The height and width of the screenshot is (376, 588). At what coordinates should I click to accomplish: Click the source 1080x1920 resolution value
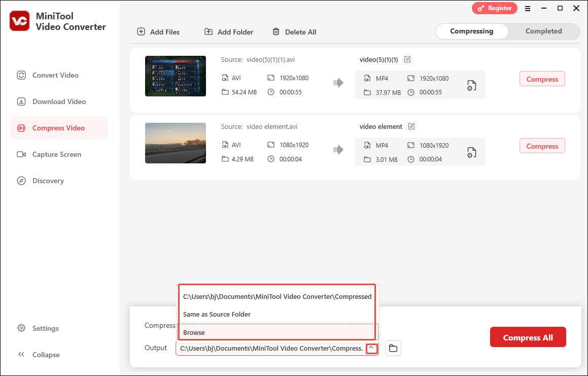coord(294,145)
